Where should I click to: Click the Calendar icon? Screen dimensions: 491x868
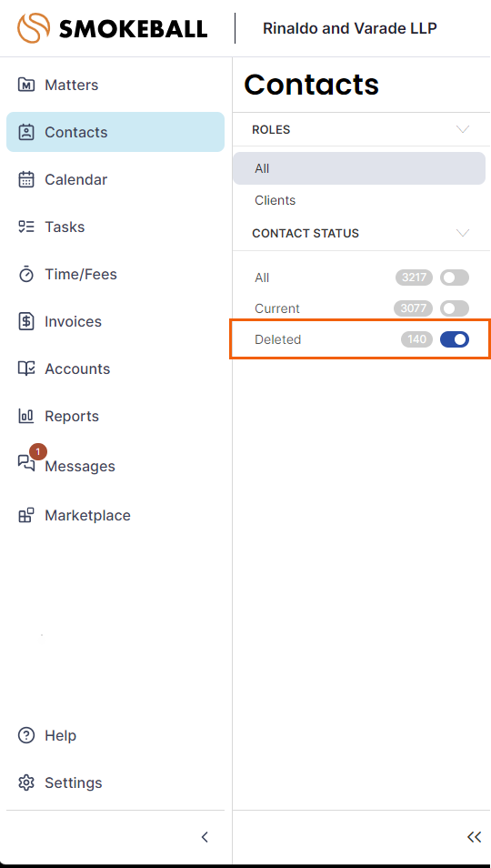[26, 180]
